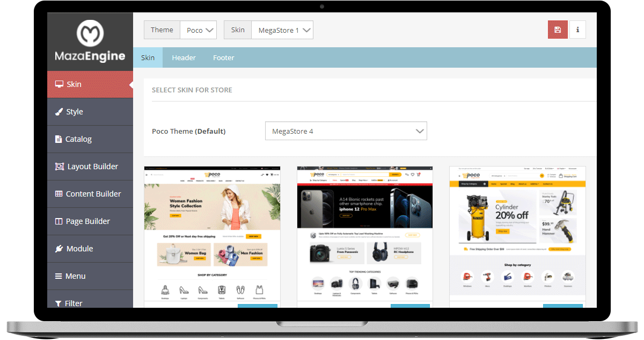Image resolution: width=644 pixels, height=340 pixels.
Task: Open Content Builder in the sidebar
Action: point(90,194)
